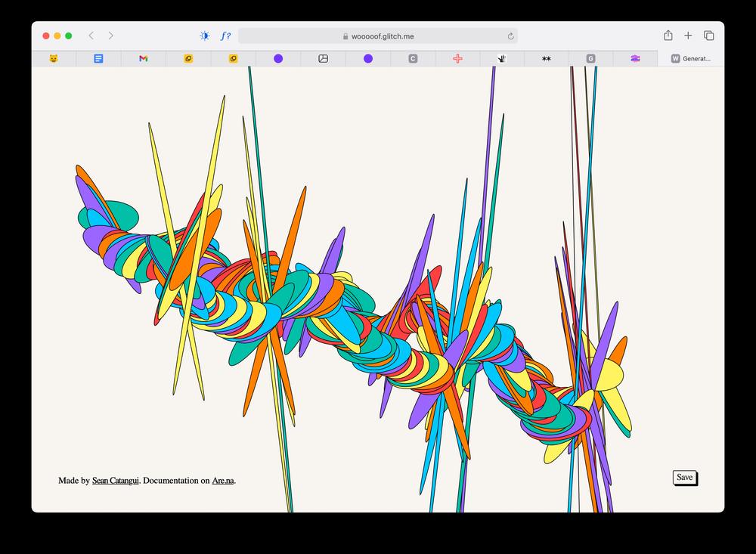The width and height of the screenshot is (756, 554).
Task: Switch to the gray G icon tab
Action: tap(590, 59)
